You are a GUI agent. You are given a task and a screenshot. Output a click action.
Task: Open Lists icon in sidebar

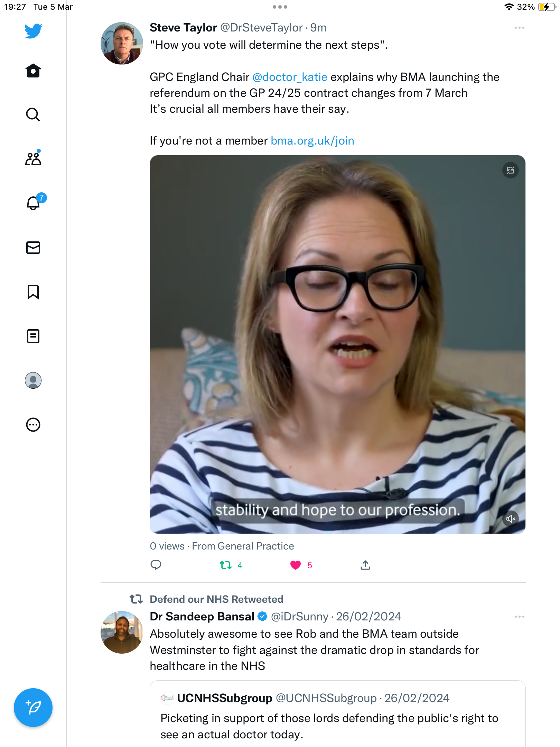[x=33, y=336]
